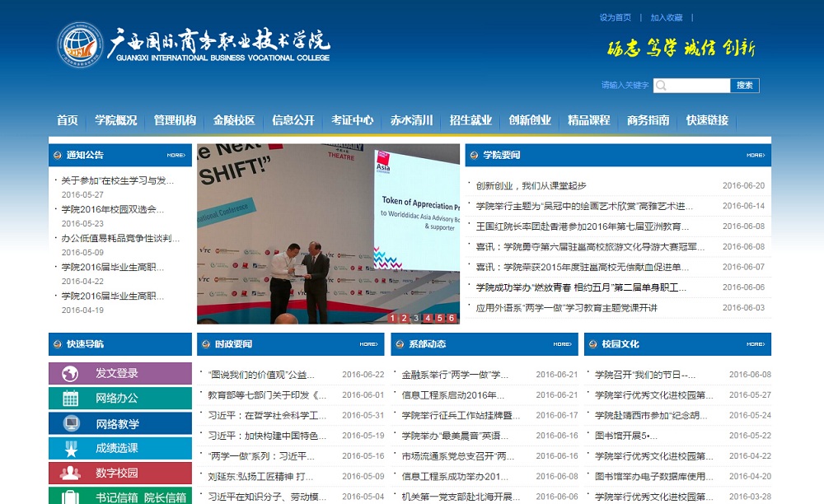This screenshot has width=824, height=504.
Task: Open the 数字校园 quick link
Action: [x=120, y=473]
